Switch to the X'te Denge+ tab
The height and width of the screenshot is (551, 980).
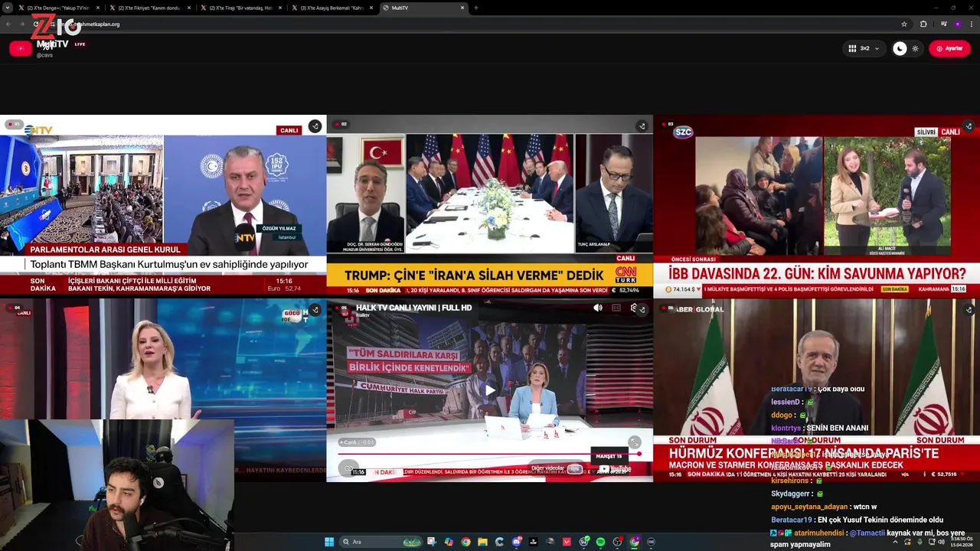coord(58,8)
